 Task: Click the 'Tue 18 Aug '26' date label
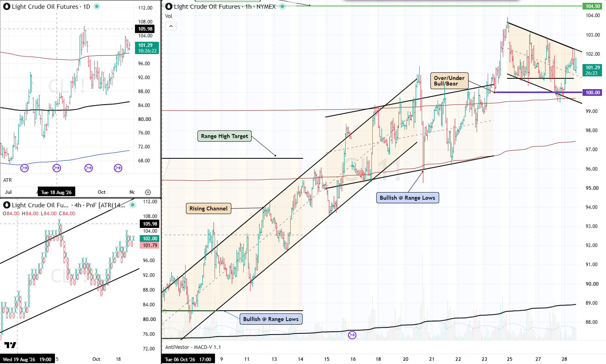[x=56, y=192]
